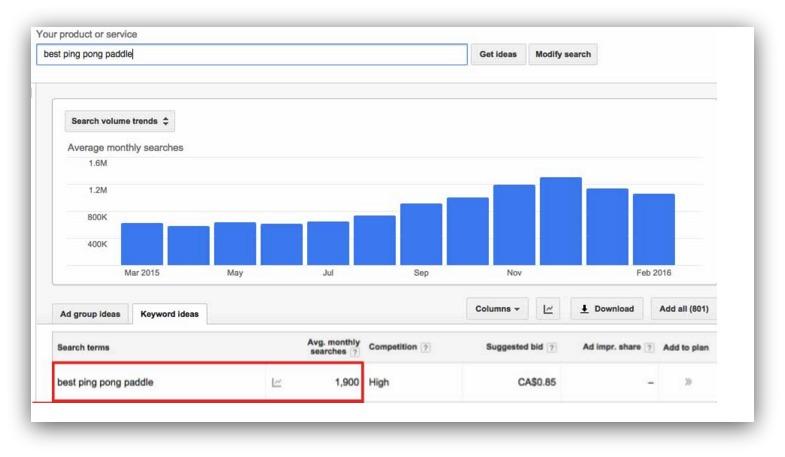The width and height of the screenshot is (785, 457).
Task: Open the trend chart icon for best ping pong paddle
Action: click(x=276, y=382)
